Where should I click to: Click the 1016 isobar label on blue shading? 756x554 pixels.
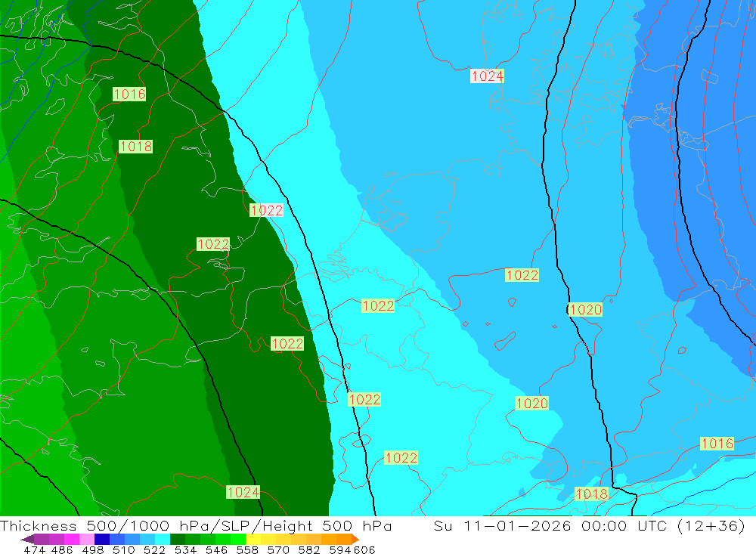coord(717,444)
